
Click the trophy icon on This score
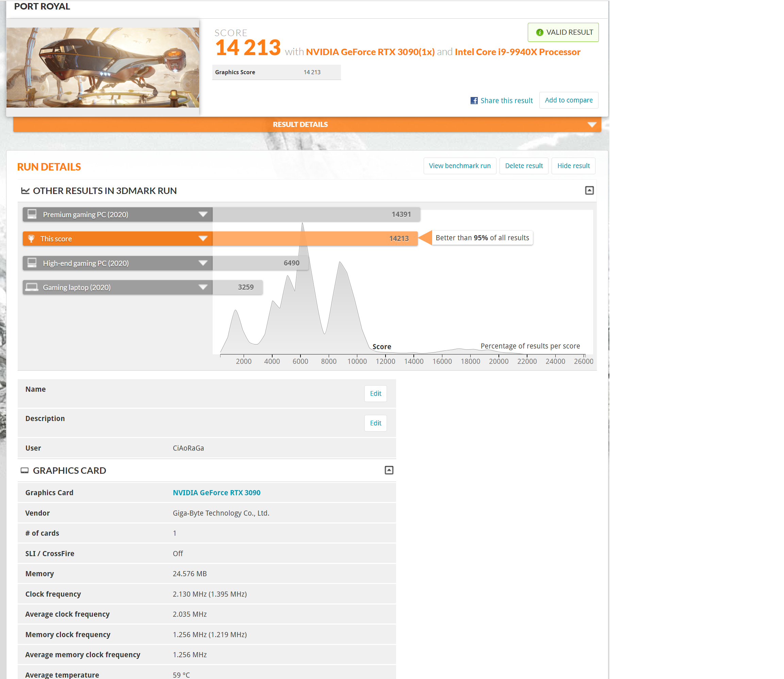click(x=31, y=239)
